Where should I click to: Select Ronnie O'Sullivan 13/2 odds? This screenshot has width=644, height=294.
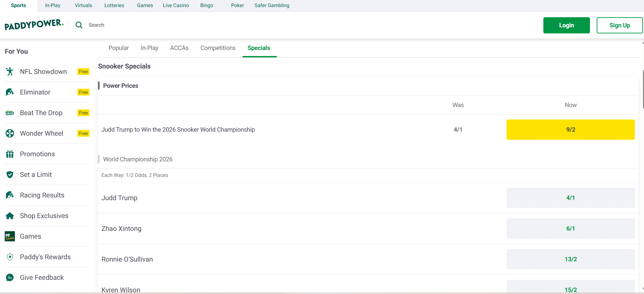571,259
